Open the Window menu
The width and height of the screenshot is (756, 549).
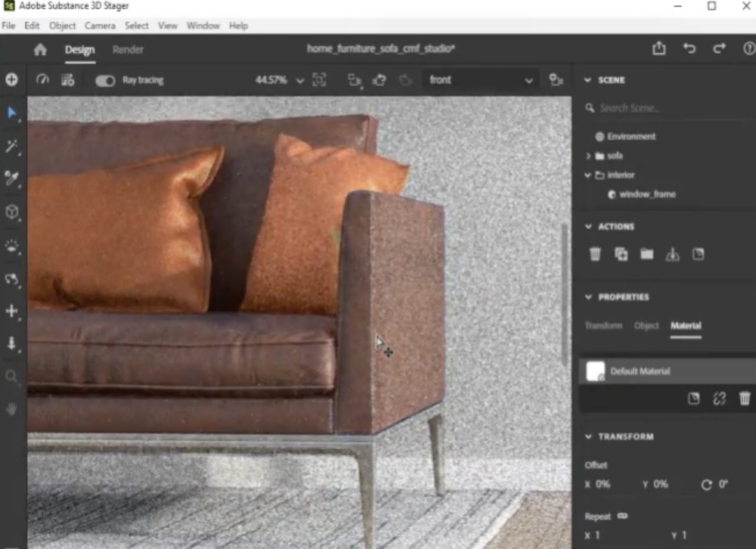coord(203,26)
